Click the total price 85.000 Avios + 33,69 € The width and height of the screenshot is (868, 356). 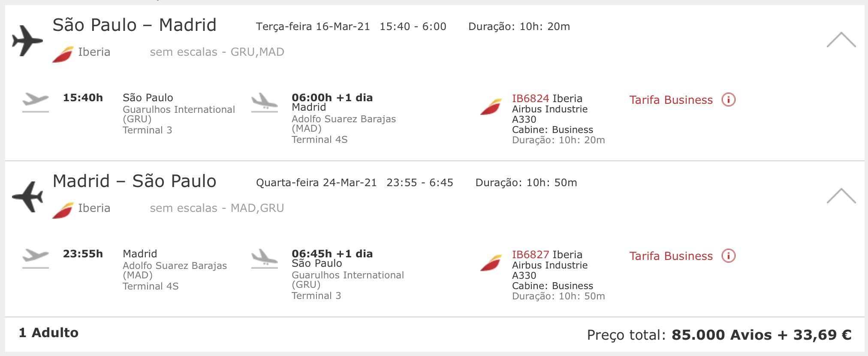[x=762, y=335]
